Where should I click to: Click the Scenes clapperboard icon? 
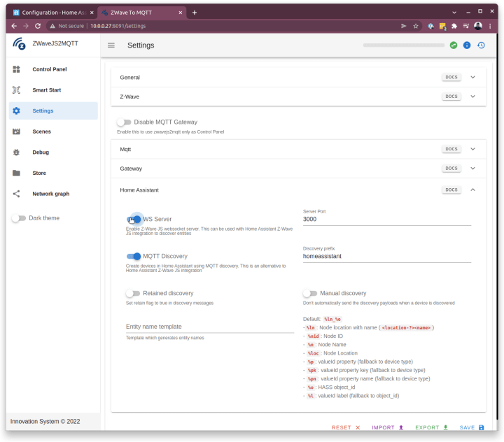pos(16,131)
